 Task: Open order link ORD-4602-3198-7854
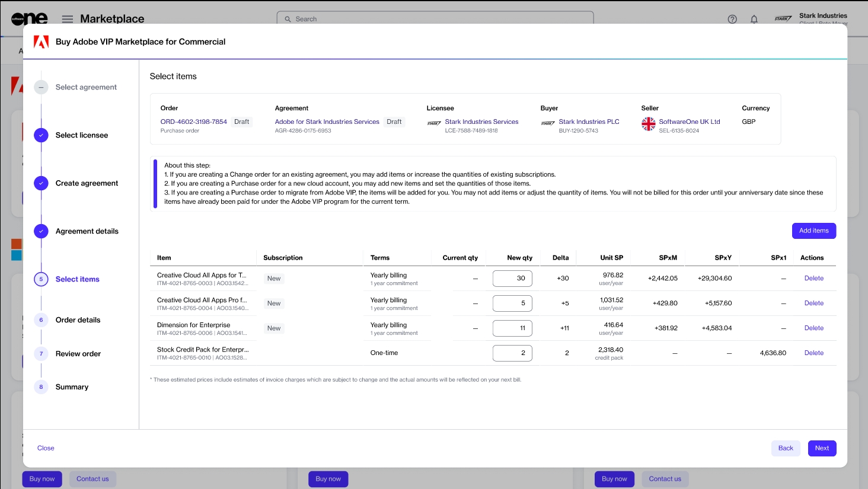click(193, 122)
